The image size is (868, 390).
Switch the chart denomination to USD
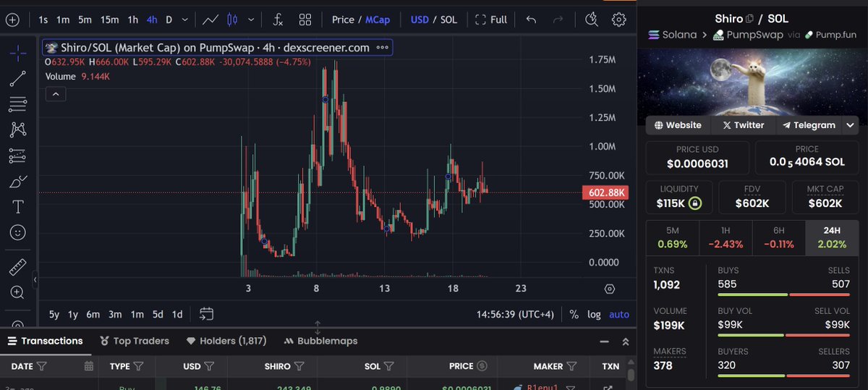[x=420, y=20]
